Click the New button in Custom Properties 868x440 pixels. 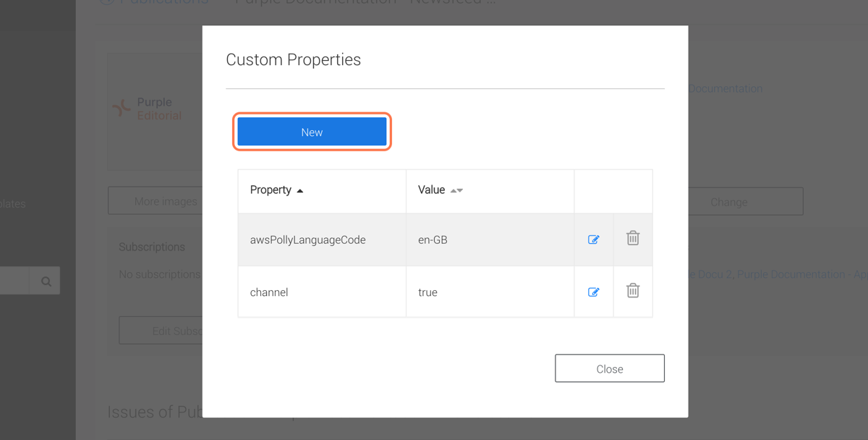(x=312, y=132)
